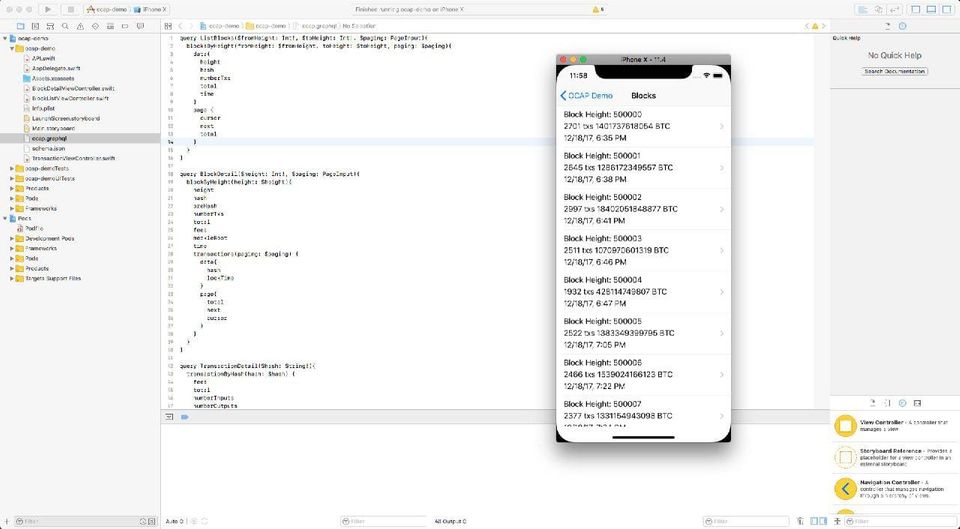Click Search Documentation button in Quick Help

pyautogui.click(x=895, y=72)
